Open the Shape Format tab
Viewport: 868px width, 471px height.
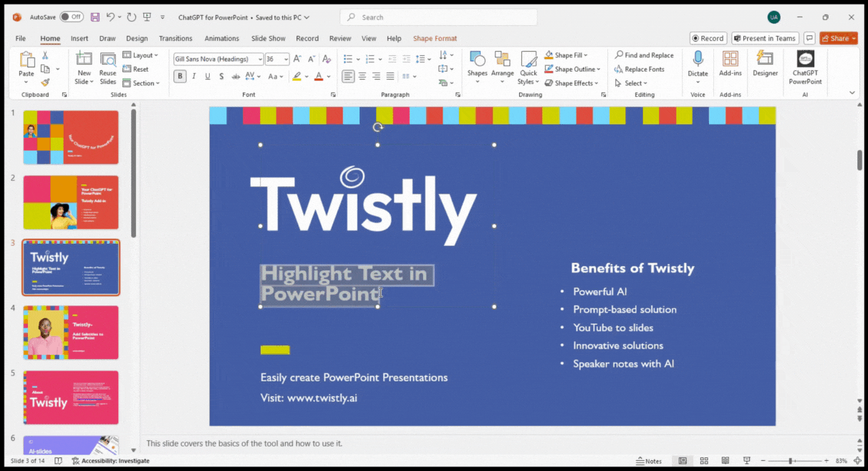click(435, 39)
